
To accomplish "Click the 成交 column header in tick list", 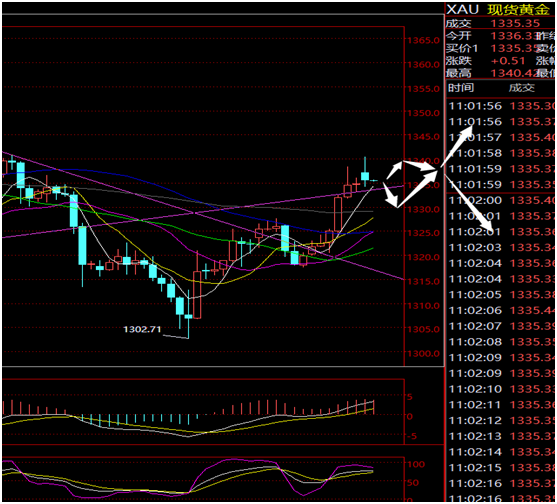I will (522, 87).
